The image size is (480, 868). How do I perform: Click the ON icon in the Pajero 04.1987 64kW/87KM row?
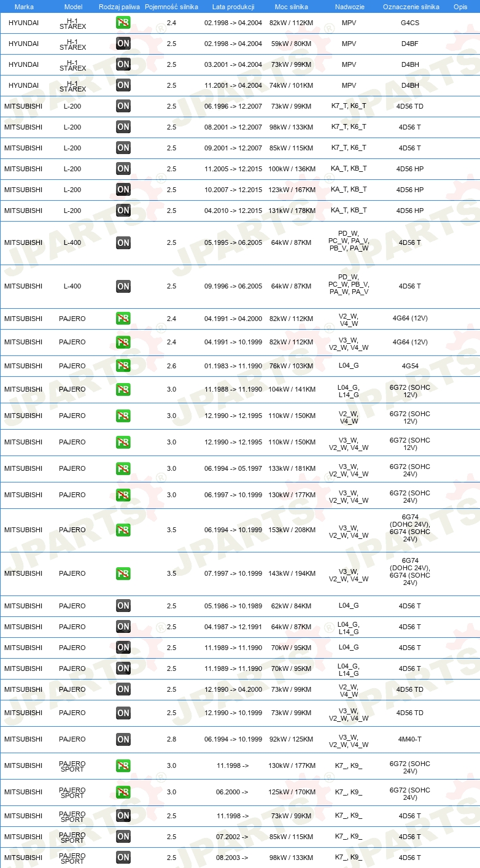(x=123, y=627)
